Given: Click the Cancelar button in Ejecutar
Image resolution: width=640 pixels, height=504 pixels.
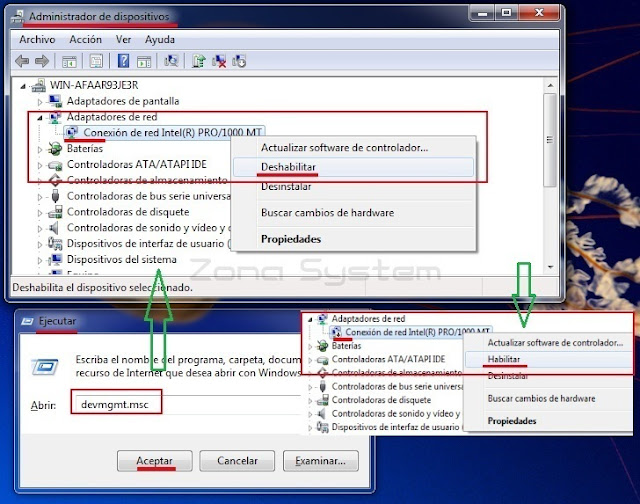Looking at the screenshot, I should 237,461.
